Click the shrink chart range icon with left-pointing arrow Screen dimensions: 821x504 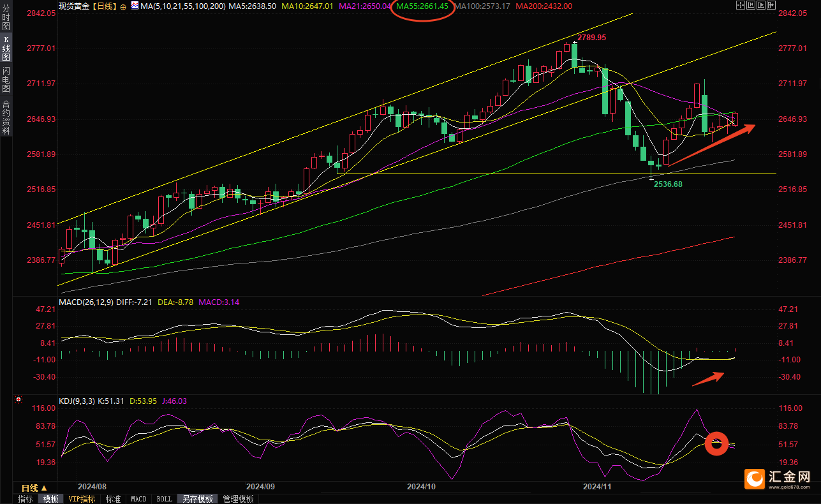coord(751,5)
